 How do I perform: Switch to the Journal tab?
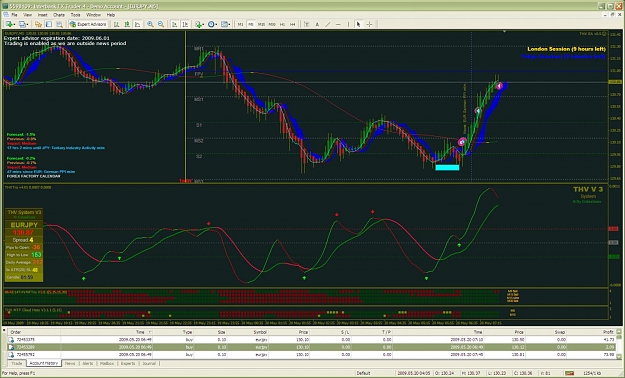coord(149,363)
